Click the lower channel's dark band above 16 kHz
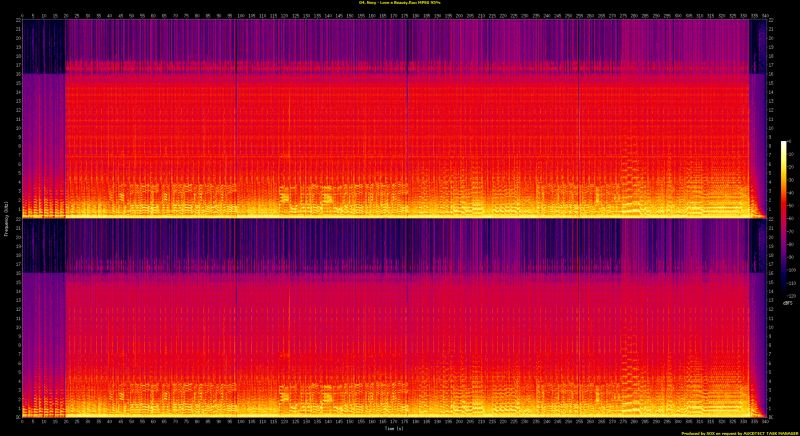The height and width of the screenshot is (436, 800). [300, 245]
